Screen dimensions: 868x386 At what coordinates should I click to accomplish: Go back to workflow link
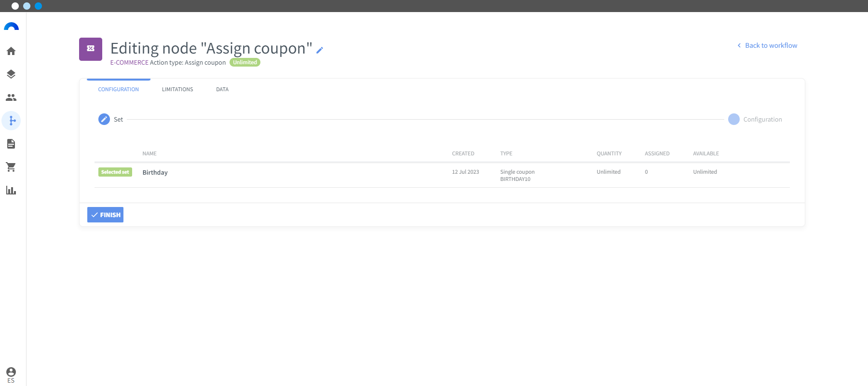[771, 45]
